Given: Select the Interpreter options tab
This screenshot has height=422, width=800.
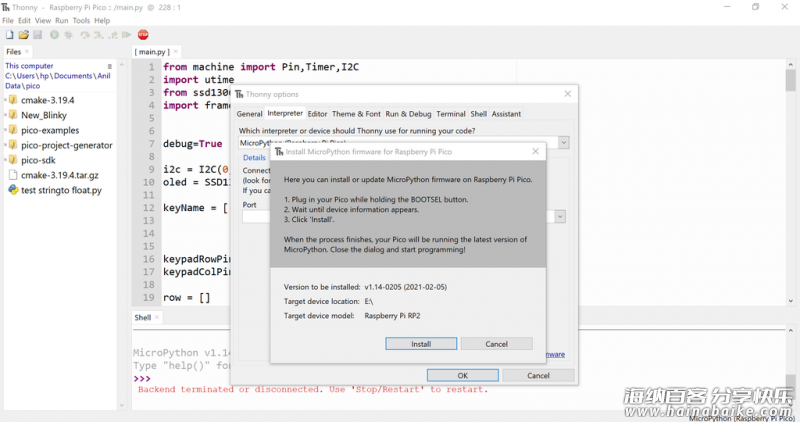Looking at the screenshot, I should coord(285,113).
